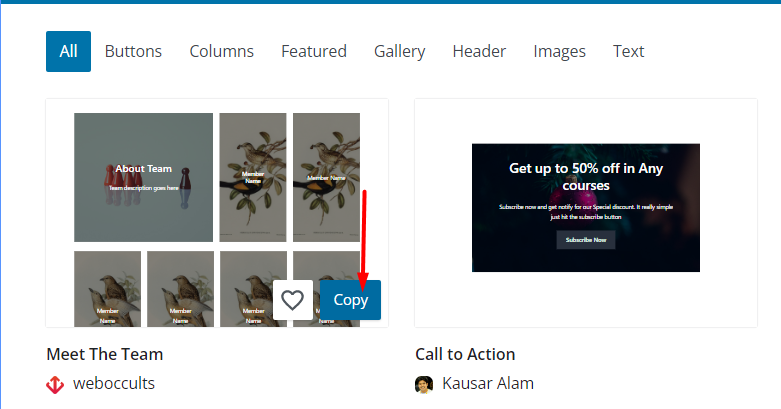Click the top-right Member Name bird image
Screen dimensions: 781x409
326,177
